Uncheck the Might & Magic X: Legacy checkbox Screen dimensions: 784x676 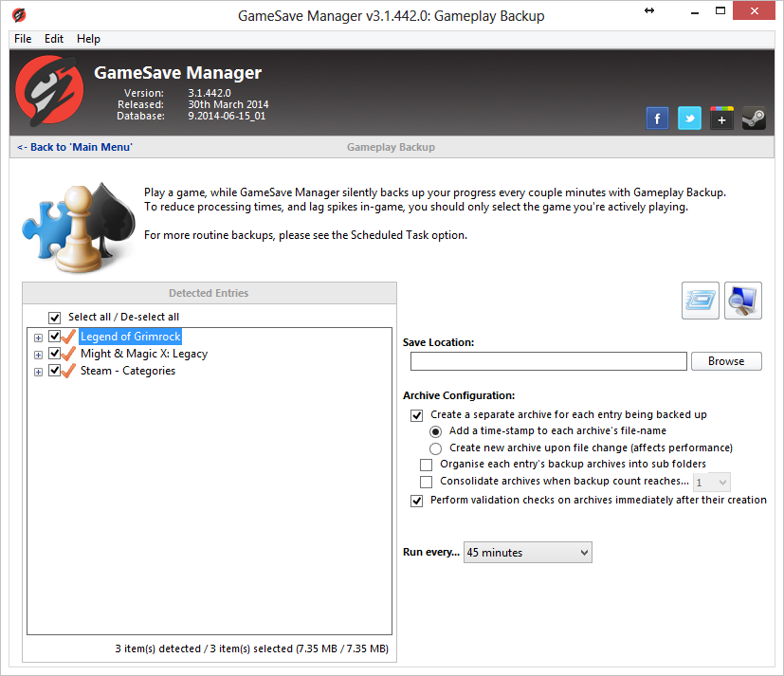click(54, 354)
